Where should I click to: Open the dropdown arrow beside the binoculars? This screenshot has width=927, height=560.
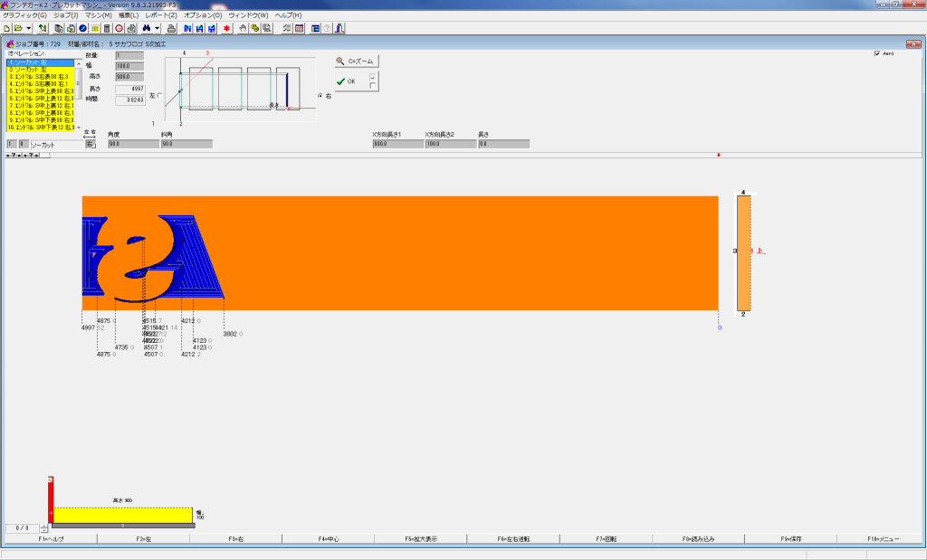158,28
